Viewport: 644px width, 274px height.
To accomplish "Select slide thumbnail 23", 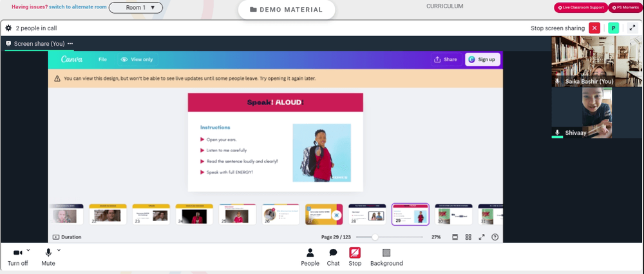I will (x=151, y=214).
